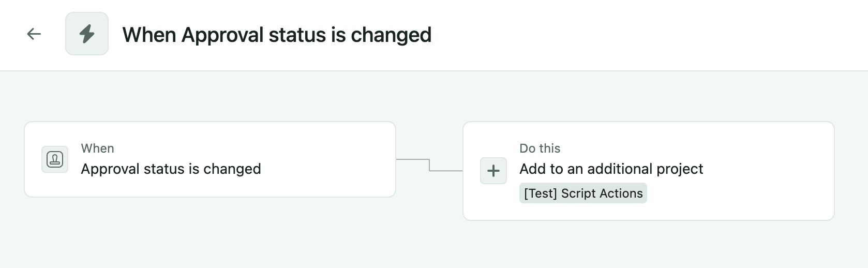
Task: Select the 'Do this' label in action card
Action: (540, 148)
